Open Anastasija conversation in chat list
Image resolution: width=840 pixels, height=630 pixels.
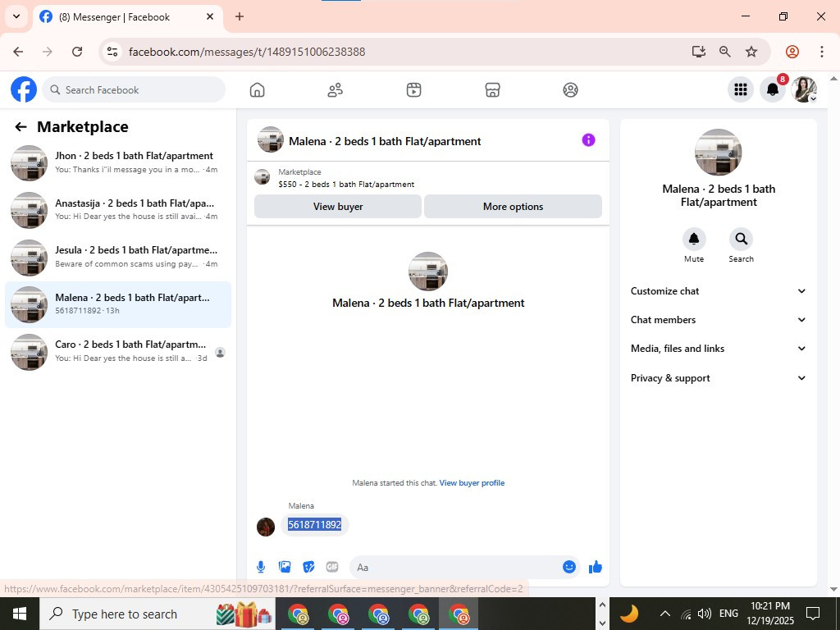(118, 210)
